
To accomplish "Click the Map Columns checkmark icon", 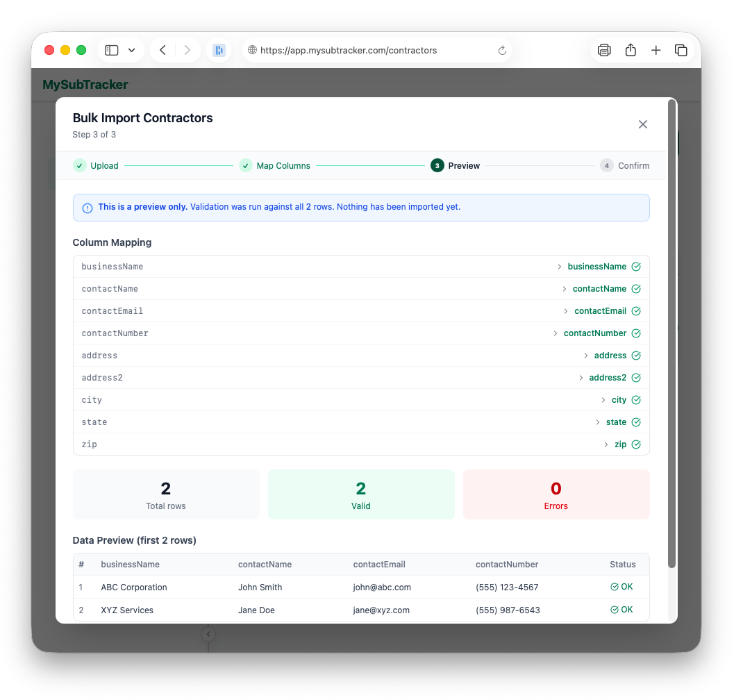I will pyautogui.click(x=245, y=166).
